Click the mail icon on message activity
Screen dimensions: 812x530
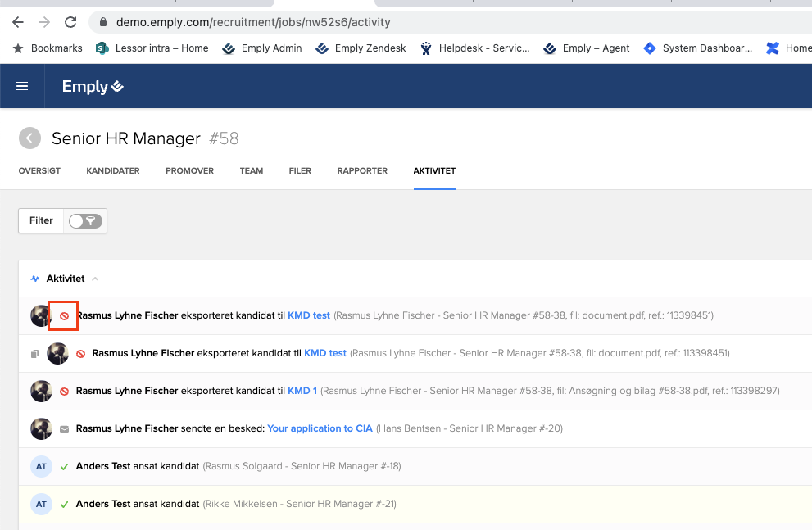[64, 428]
